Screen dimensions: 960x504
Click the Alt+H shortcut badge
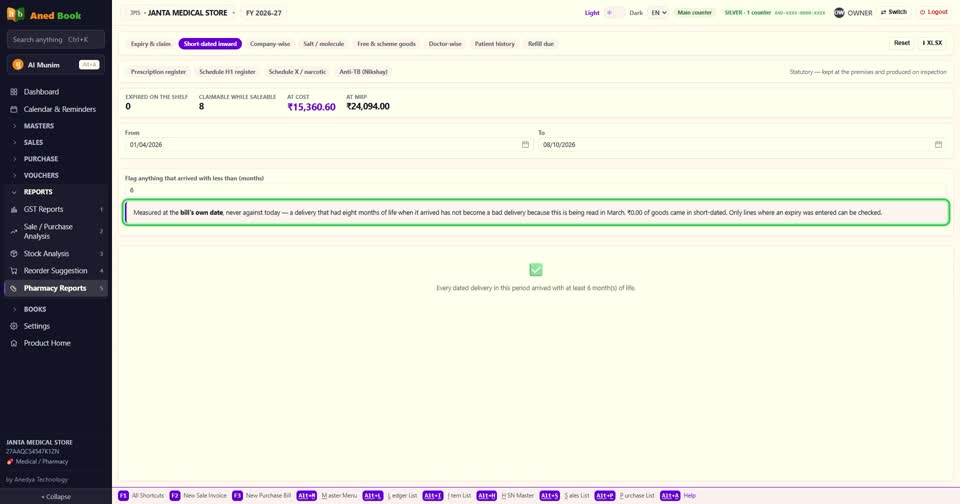click(487, 495)
